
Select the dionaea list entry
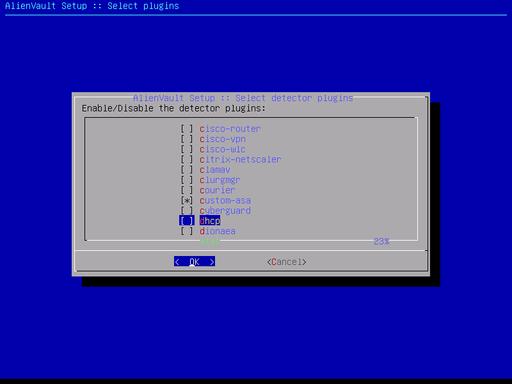(217, 231)
